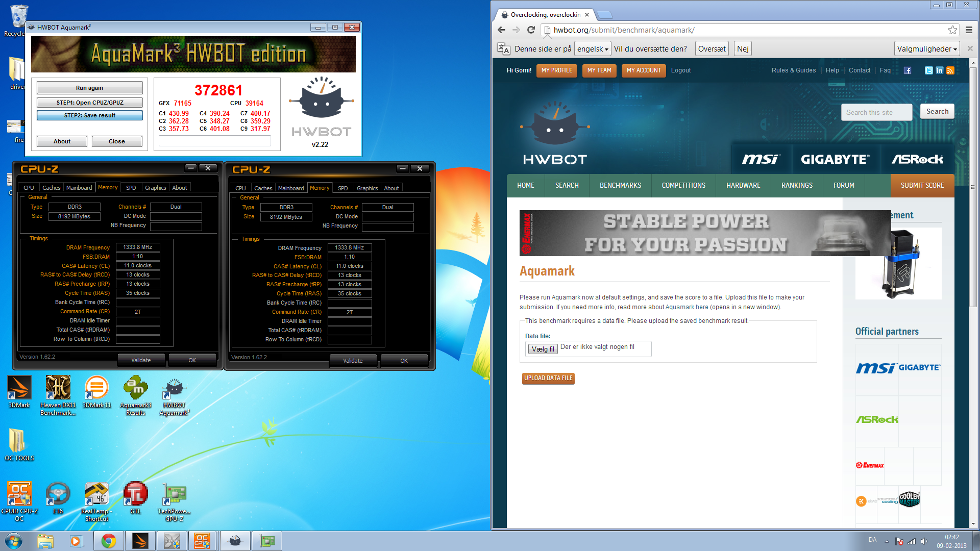Open Aquamark3 Results desktop icon
This screenshot has height=551, width=980.
point(136,395)
